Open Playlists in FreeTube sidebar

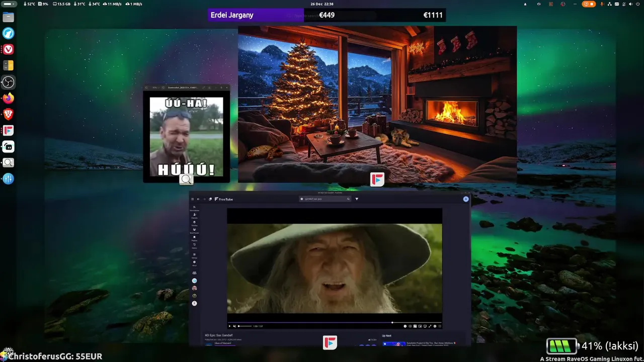(x=194, y=238)
